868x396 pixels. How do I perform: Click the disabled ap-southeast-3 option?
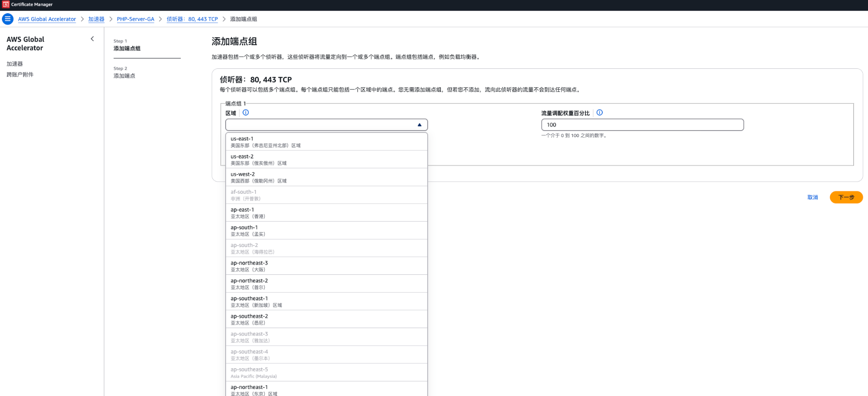click(327, 337)
